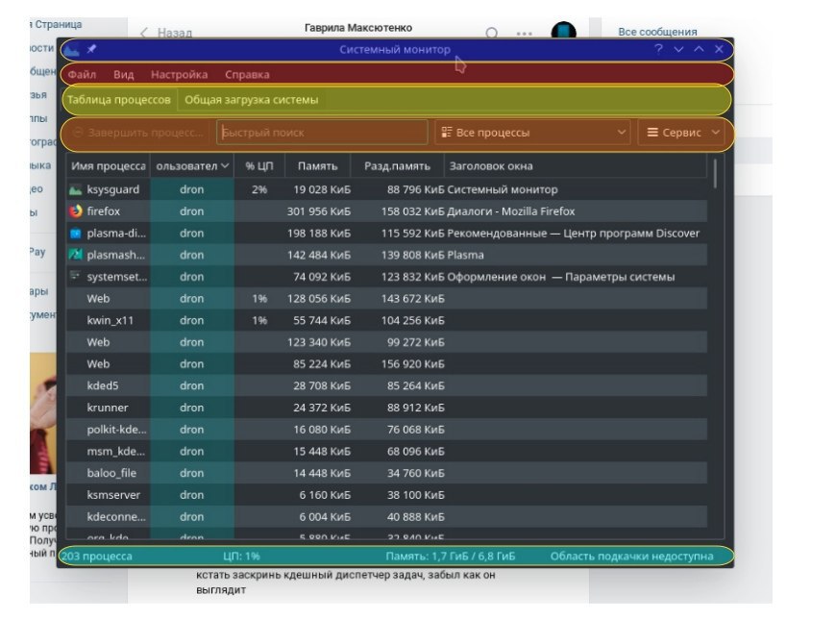
Task: Open the Справка menu
Action: click(x=247, y=75)
